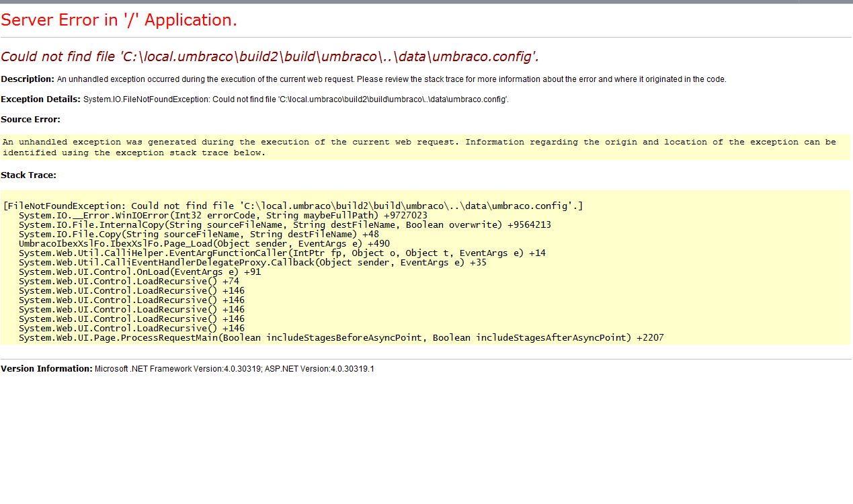
Task: Click the "Server Error in '/' Application." heading
Action: point(119,20)
